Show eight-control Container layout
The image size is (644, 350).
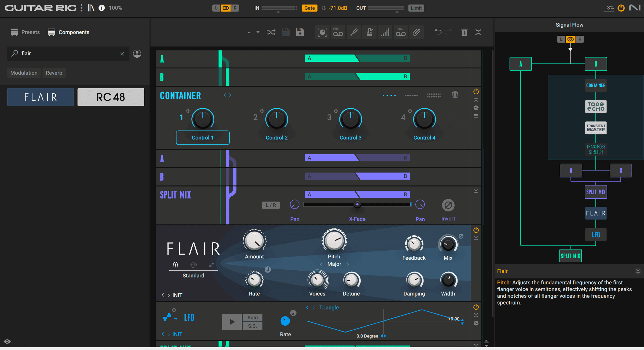click(x=411, y=95)
